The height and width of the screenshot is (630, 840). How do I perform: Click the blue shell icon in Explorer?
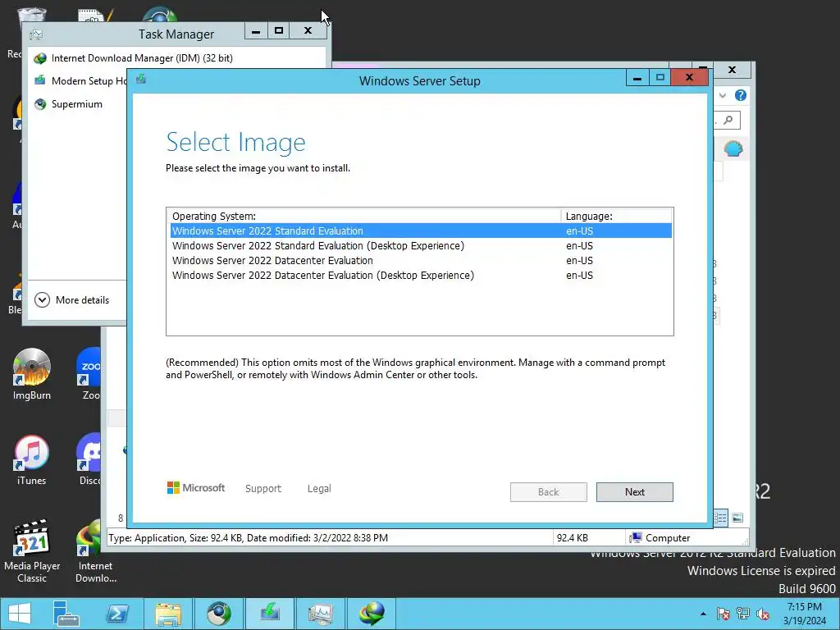coord(733,148)
